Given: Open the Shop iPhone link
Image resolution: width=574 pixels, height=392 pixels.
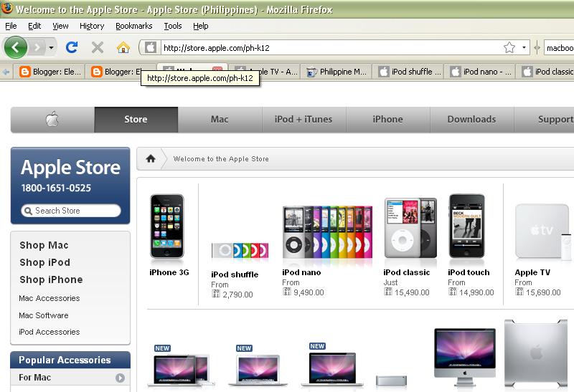Looking at the screenshot, I should pos(51,279).
